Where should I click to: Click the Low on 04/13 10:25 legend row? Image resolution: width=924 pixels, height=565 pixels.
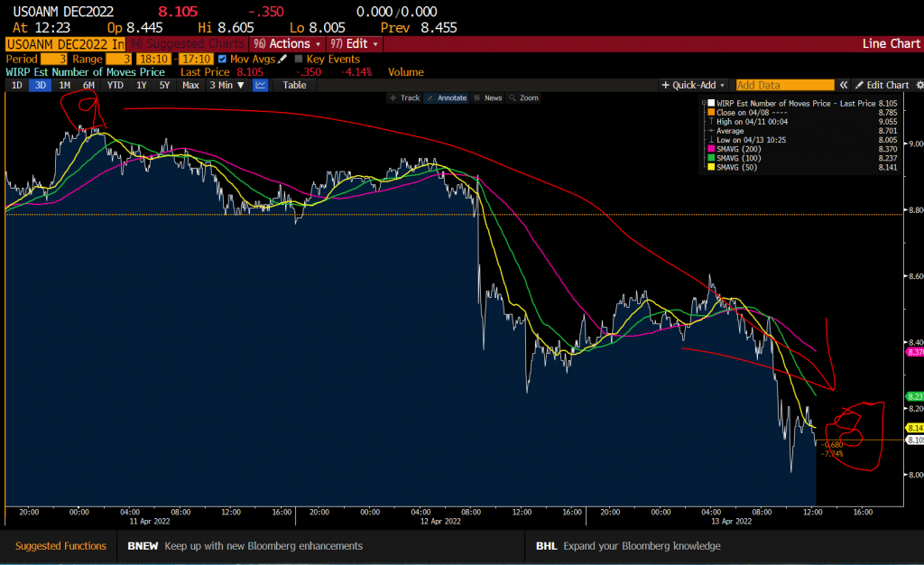click(802, 140)
